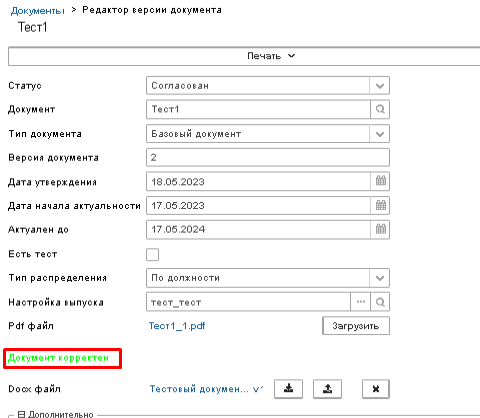Image resolution: width=480 pixels, height=418 pixels.
Task: Download the Docx file icon button
Action: click(288, 389)
